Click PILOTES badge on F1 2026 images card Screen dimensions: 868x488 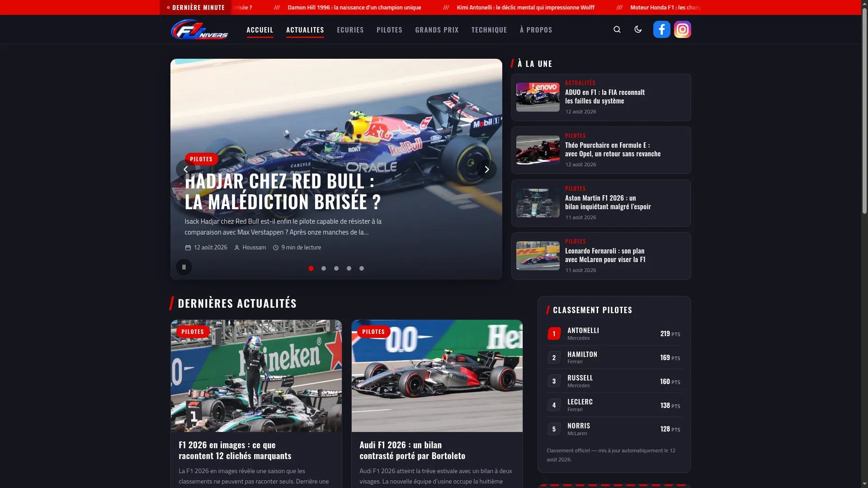(x=193, y=332)
